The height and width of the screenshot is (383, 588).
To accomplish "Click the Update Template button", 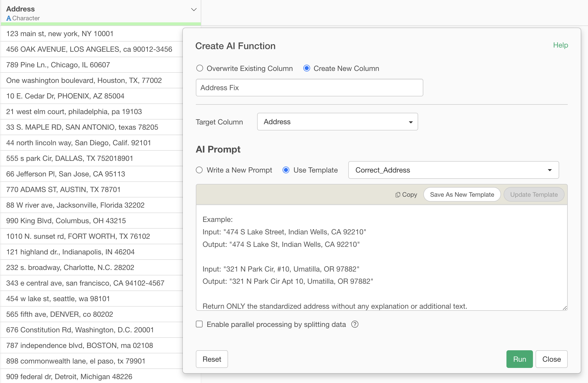I will coord(534,195).
